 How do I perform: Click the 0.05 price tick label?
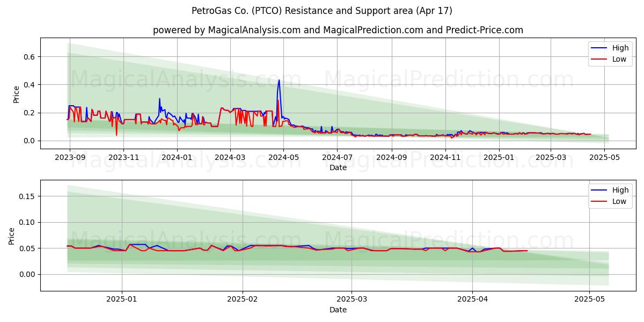pyautogui.click(x=28, y=248)
